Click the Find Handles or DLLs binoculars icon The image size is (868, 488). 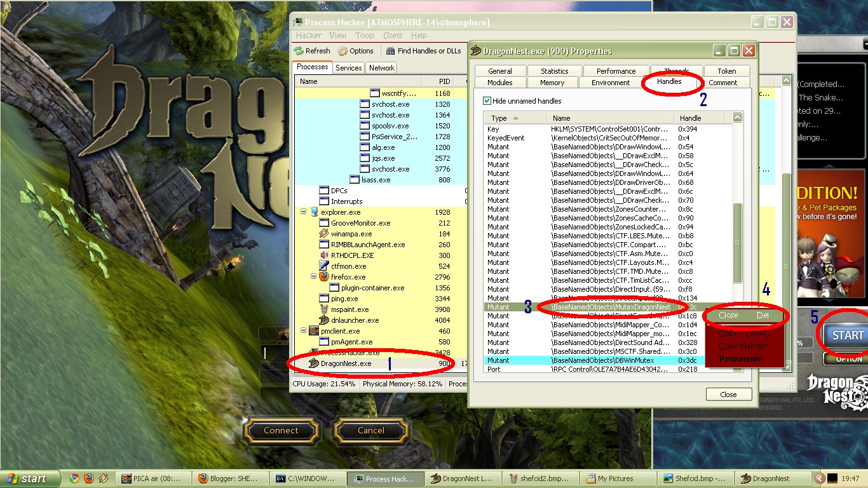(x=391, y=51)
